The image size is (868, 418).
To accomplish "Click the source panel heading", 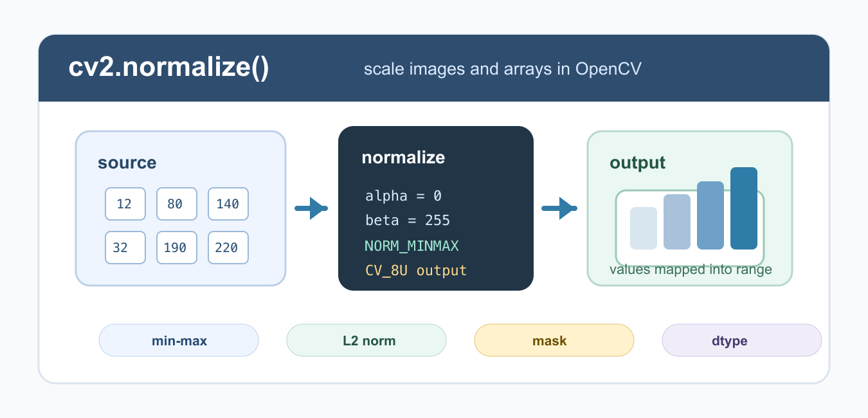I will coord(127,163).
